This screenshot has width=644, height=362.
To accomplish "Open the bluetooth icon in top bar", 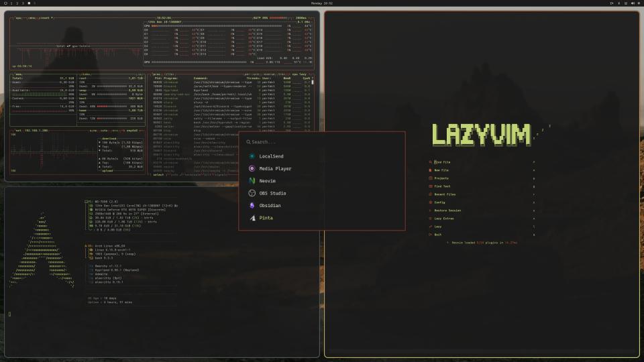I will [x=619, y=3].
